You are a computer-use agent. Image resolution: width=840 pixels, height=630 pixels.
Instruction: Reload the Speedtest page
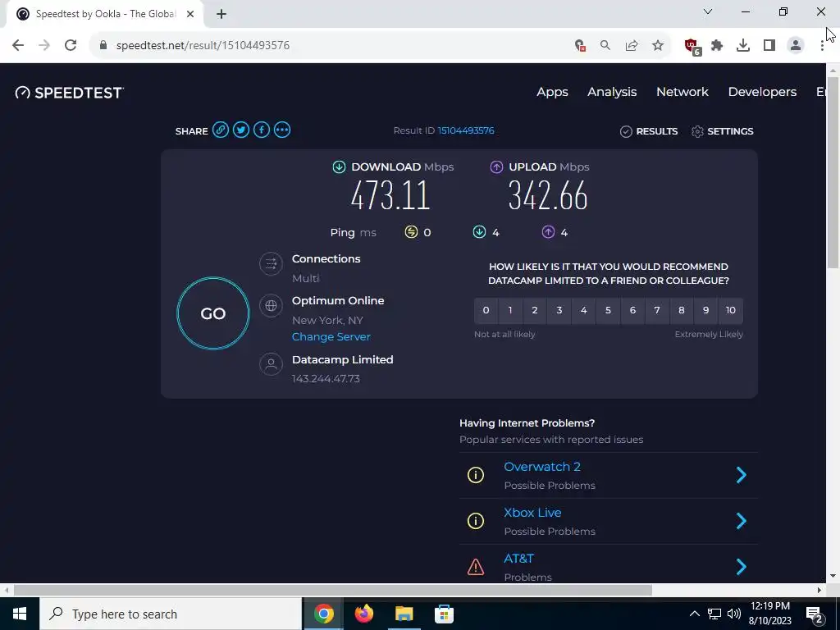[71, 46]
